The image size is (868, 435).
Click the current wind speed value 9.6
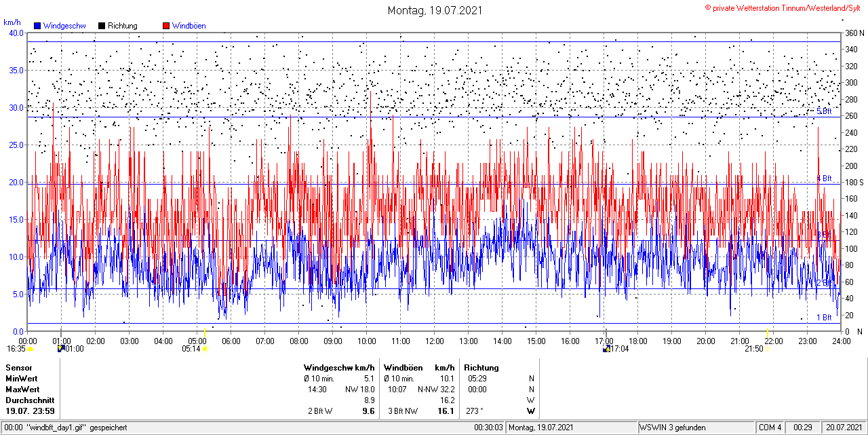pyautogui.click(x=369, y=411)
